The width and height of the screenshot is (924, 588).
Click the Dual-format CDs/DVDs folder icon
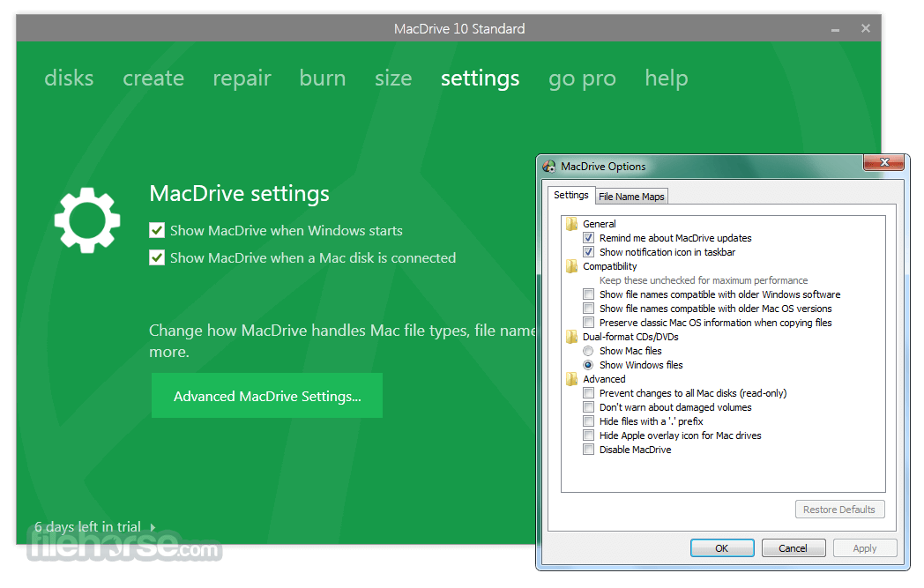click(571, 337)
